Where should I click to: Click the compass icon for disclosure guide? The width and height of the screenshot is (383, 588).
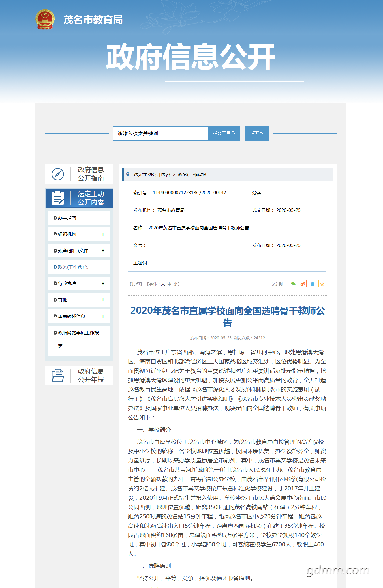[x=58, y=174]
